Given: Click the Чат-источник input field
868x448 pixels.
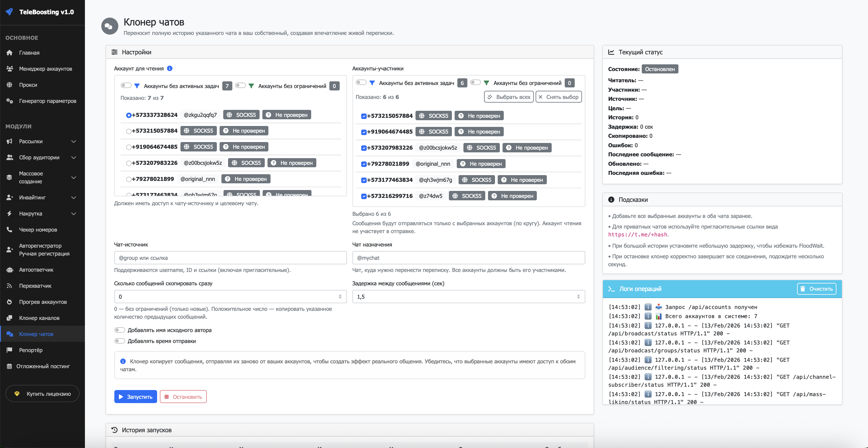Looking at the screenshot, I should coord(230,258).
